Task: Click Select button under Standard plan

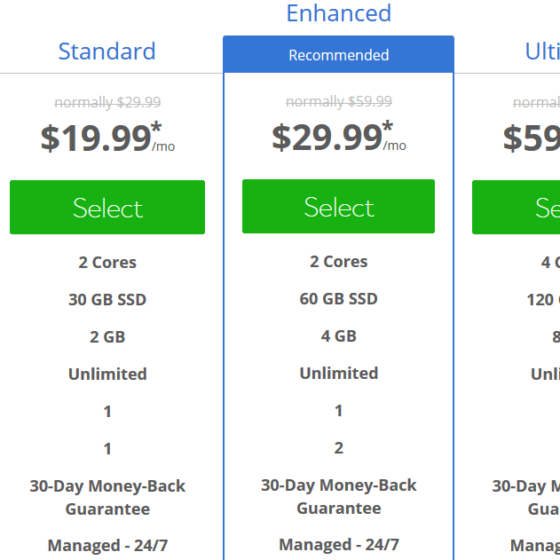Action: pyautogui.click(x=107, y=207)
